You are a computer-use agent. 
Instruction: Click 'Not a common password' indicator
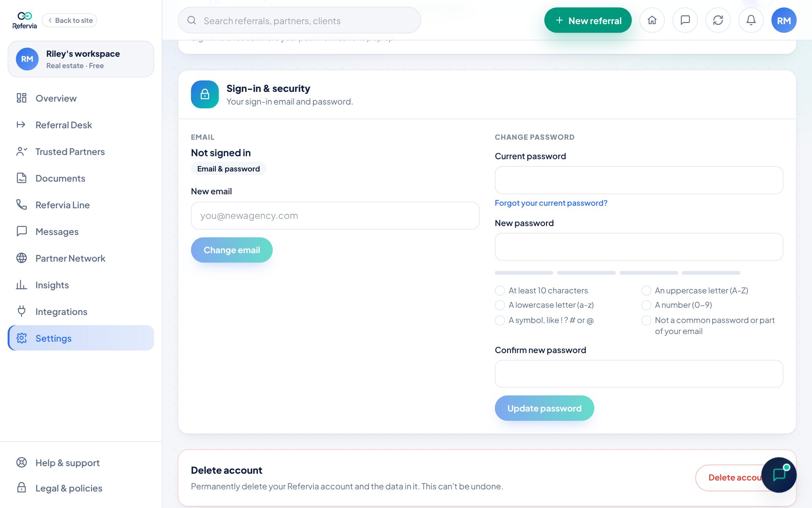(x=646, y=320)
